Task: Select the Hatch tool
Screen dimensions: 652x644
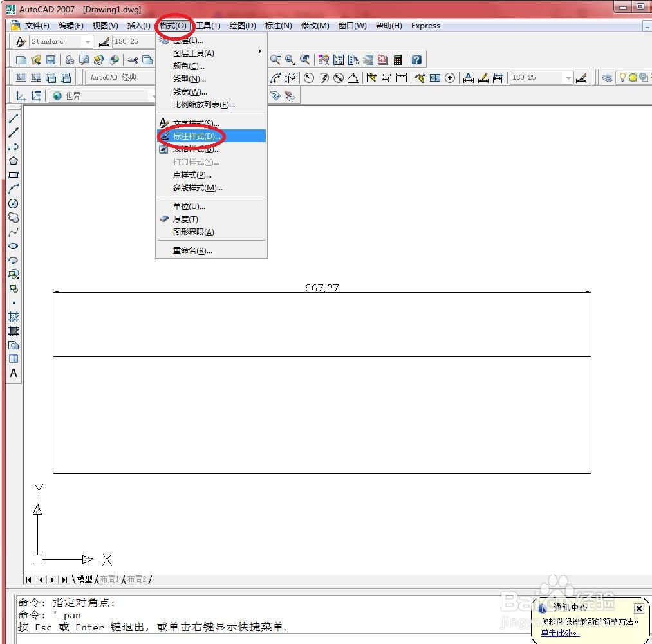Action: [14, 317]
